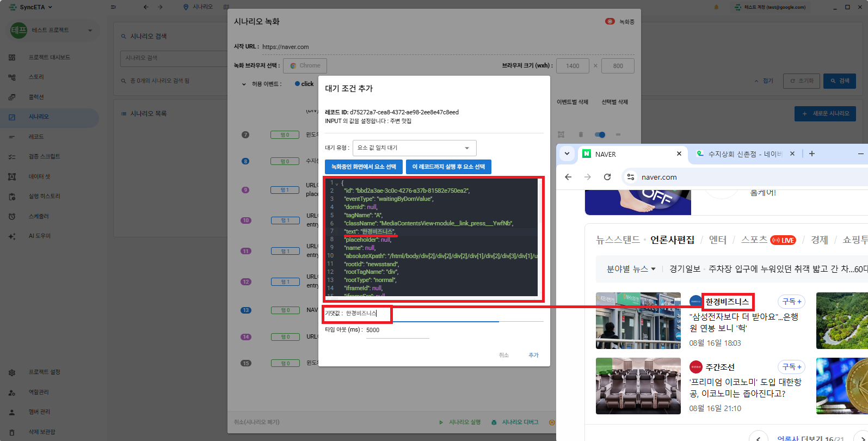Open the 대기 유형 dropdown

414,148
